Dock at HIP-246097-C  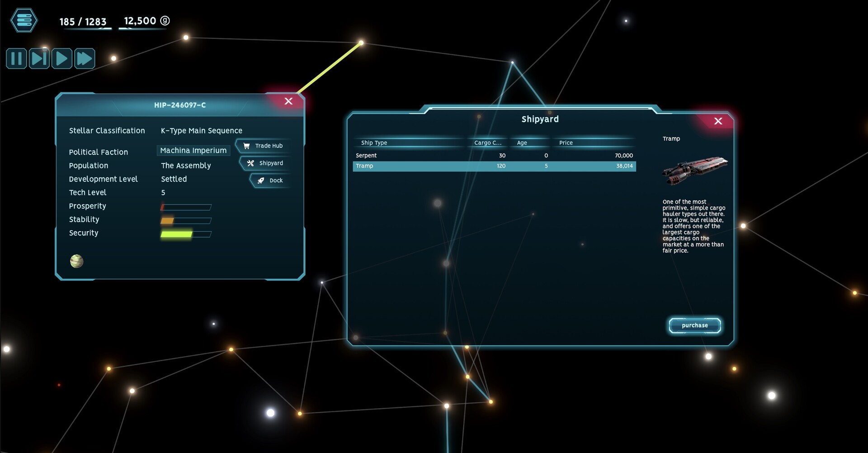270,180
